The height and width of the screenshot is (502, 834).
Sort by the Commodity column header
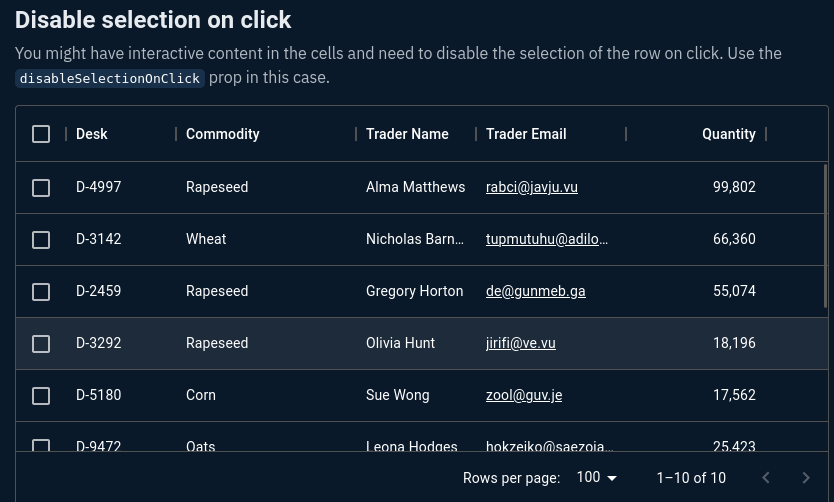(222, 134)
